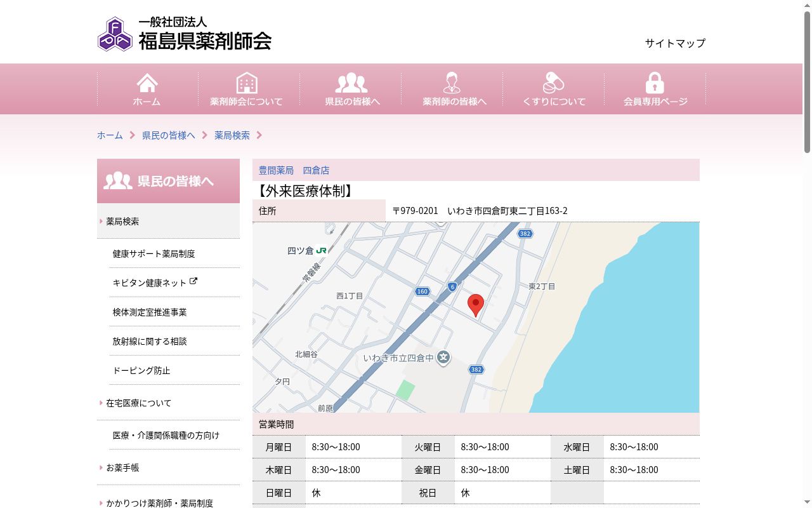Open 県民の皆様へ breadcrumb link
This screenshot has height=508, width=812.
pos(169,135)
